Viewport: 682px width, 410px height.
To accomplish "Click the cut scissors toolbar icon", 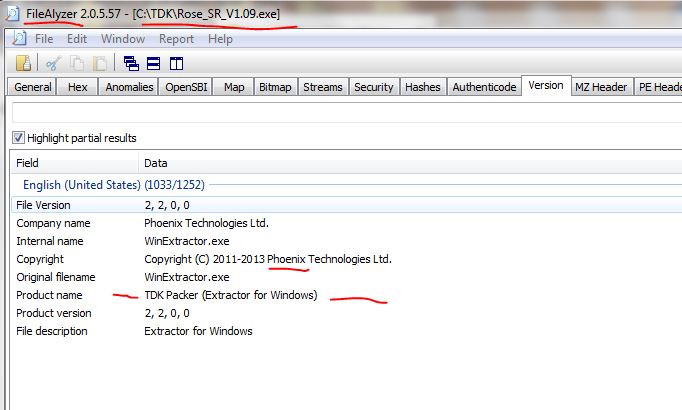I will [53, 63].
